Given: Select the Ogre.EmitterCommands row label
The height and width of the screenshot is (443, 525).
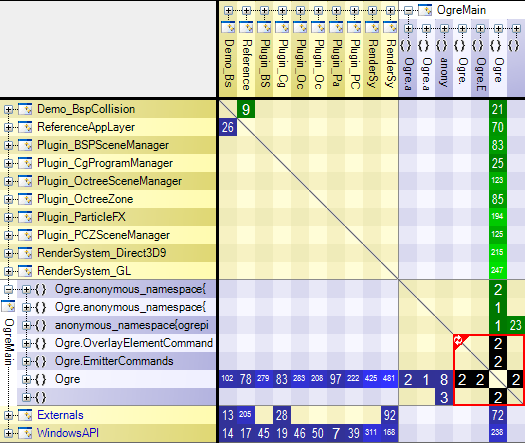Looking at the screenshot, I should (114, 361).
